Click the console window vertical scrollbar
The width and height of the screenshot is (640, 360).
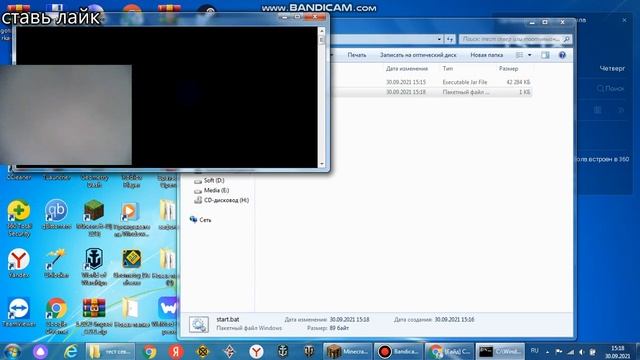[x=322, y=98]
